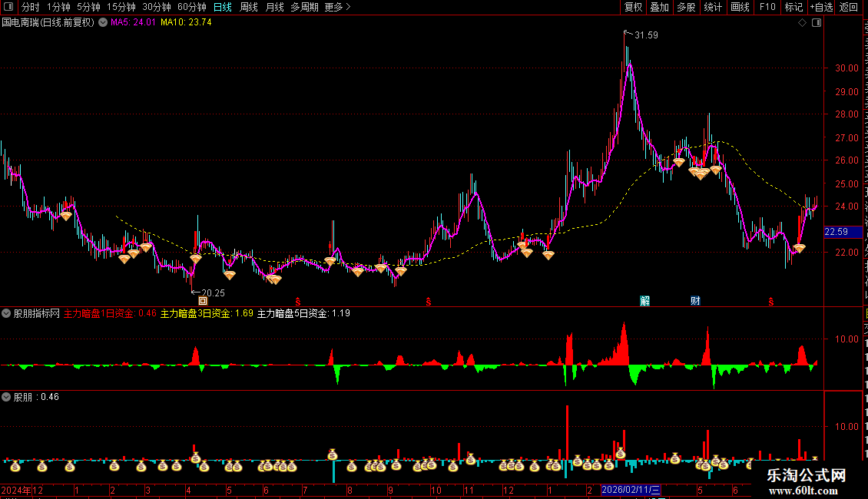Click the MA5: 24.01 indicator label

tap(133, 23)
